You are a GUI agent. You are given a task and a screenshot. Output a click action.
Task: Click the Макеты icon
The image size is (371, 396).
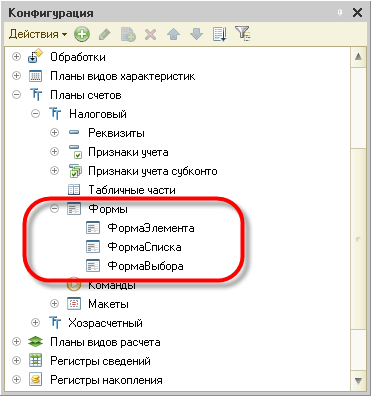[74, 304]
